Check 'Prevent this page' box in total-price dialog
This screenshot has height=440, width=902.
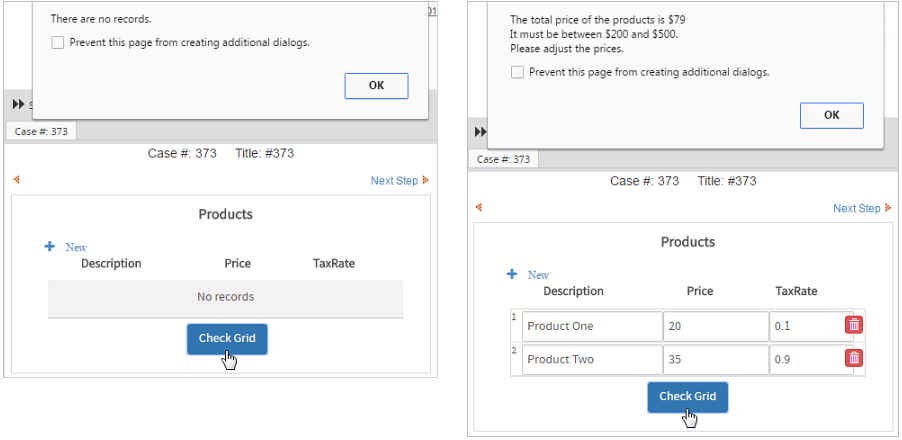517,72
